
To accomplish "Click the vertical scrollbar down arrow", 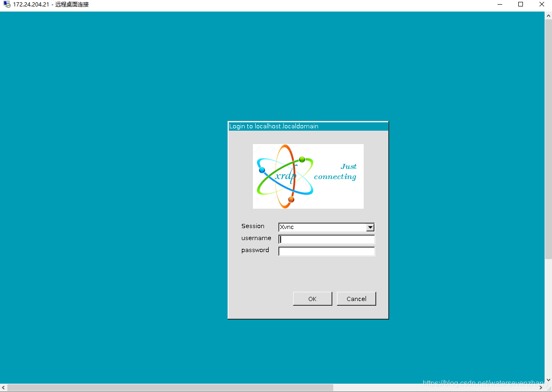I will [548, 380].
